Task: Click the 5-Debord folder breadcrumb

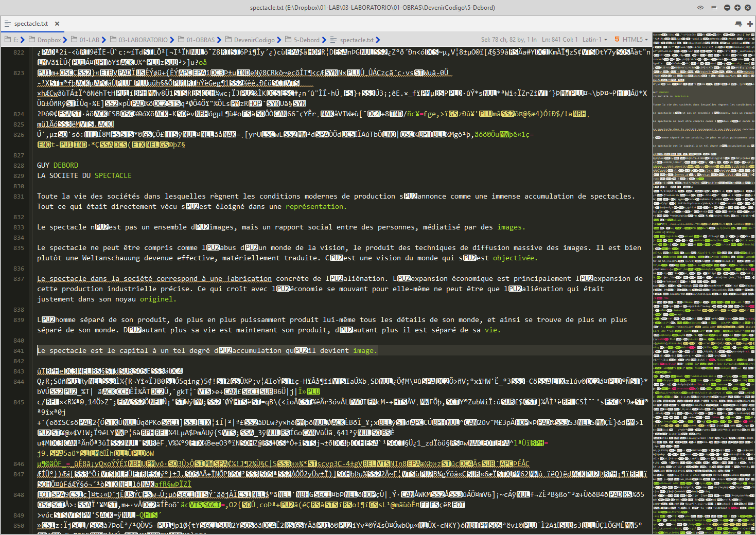Action: 306,40
